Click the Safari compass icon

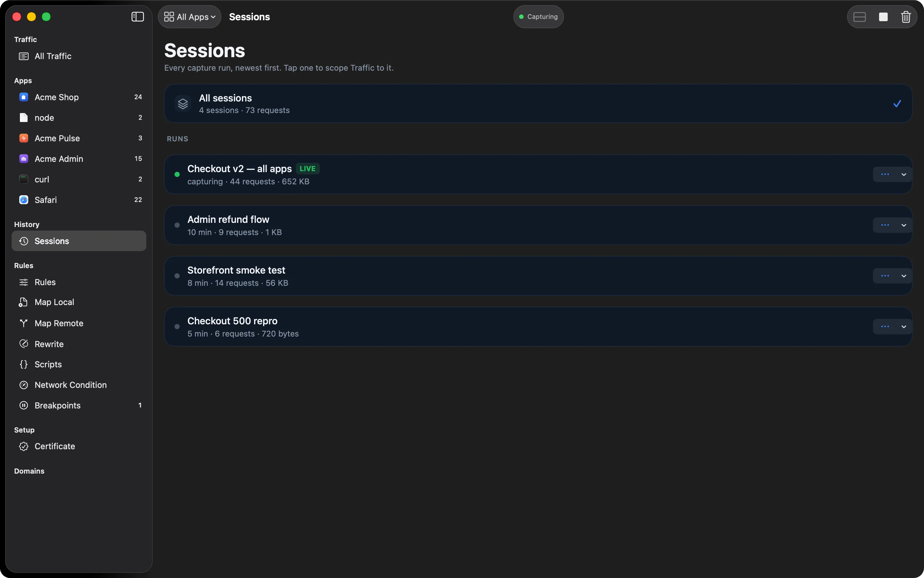click(x=24, y=200)
